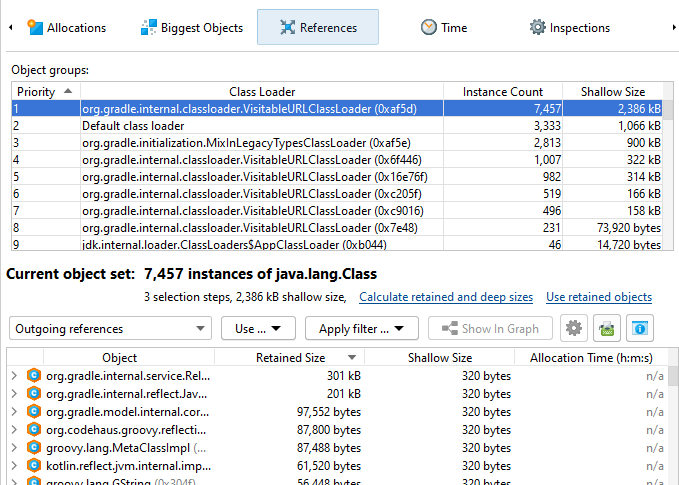Viewport: 679px width, 485px height.
Task: Select the References tab
Action: point(318,27)
